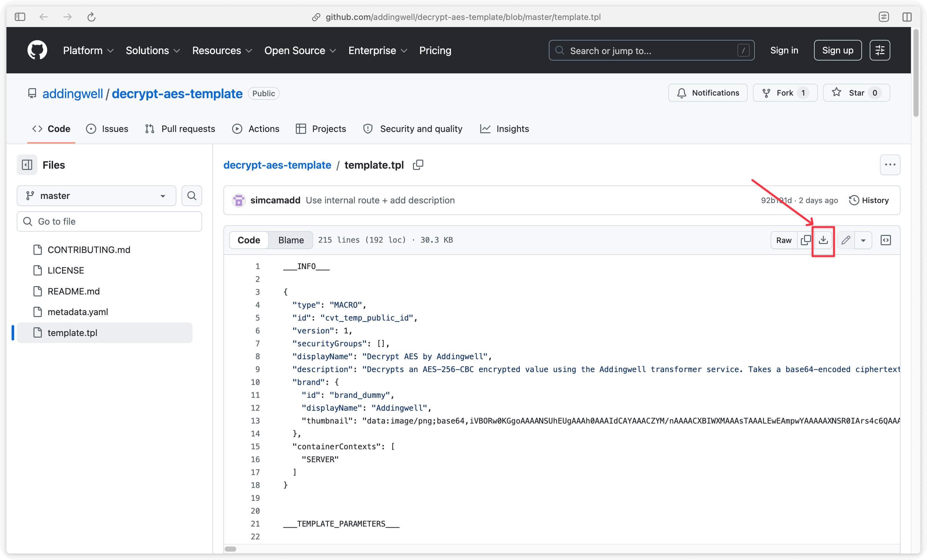The height and width of the screenshot is (560, 927).
Task: Open the master branch selector dropdown
Action: [96, 196]
